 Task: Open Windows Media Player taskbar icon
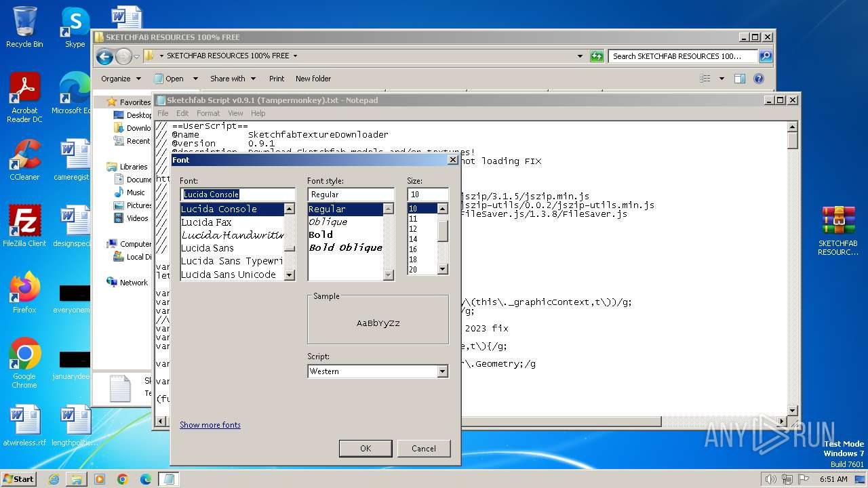[x=100, y=479]
